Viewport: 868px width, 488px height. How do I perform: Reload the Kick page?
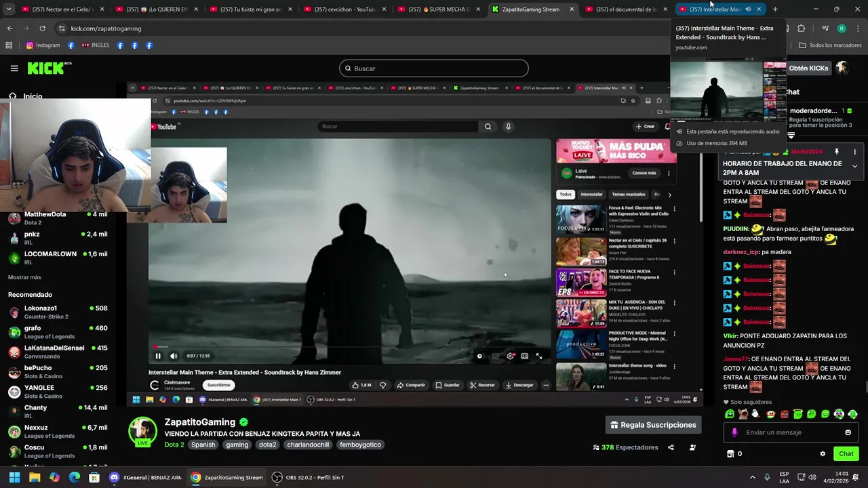pos(42,28)
